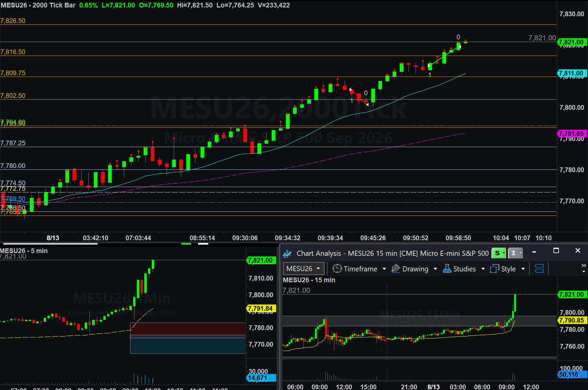Screen dimensions: 588x390
Task: Click the green 7,821.00 last price tag on the tick chart
Action: pyautogui.click(x=572, y=42)
